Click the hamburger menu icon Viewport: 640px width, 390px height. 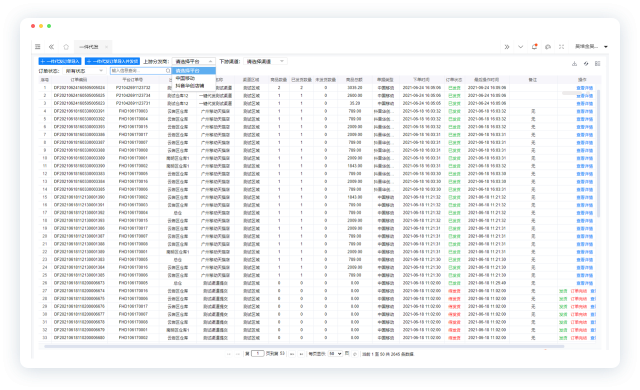pyautogui.click(x=38, y=47)
